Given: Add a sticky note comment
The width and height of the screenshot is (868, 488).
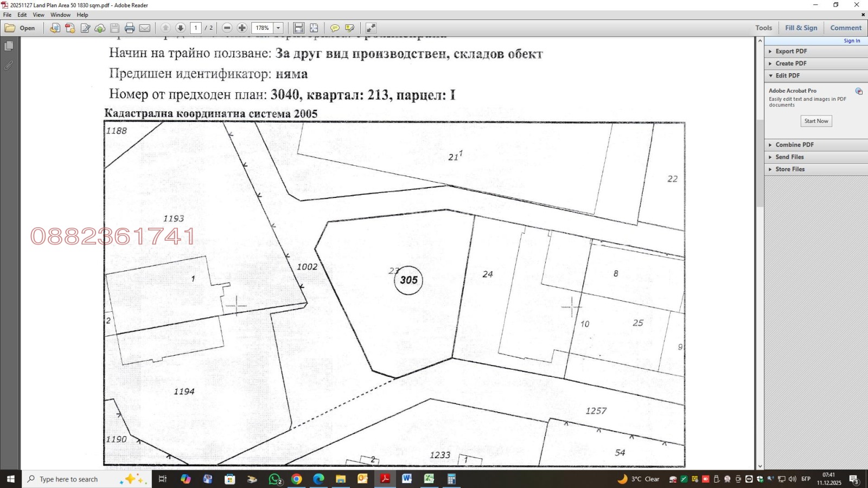Looking at the screenshot, I should [335, 28].
